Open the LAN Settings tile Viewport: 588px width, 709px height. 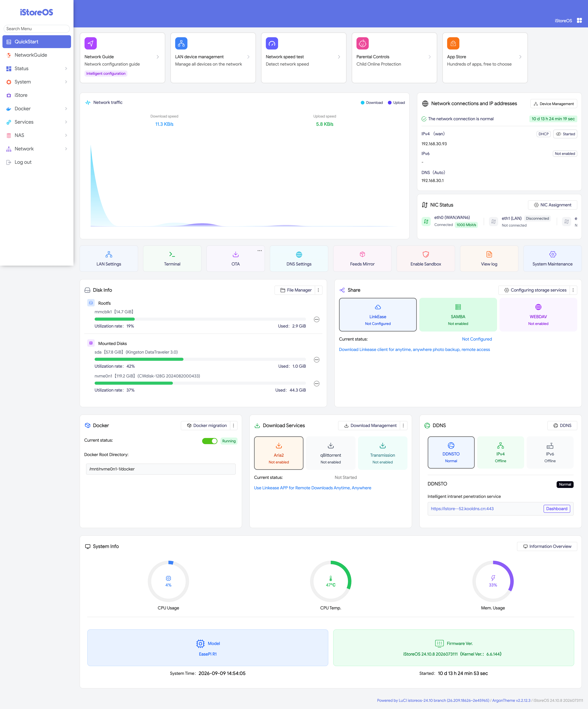(109, 259)
